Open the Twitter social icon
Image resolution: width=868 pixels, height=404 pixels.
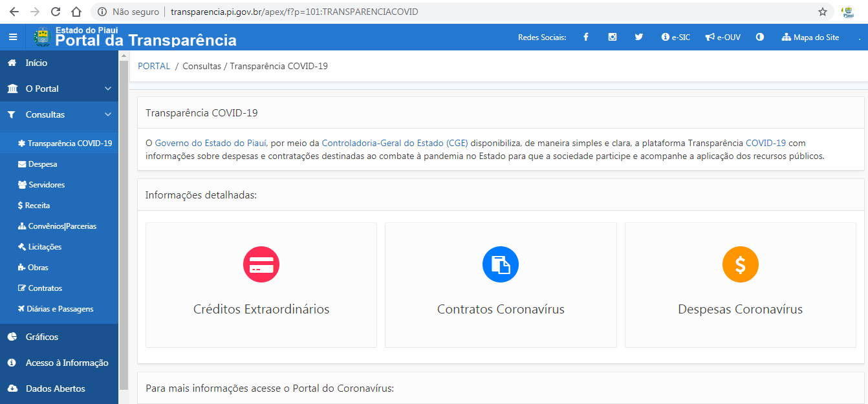point(639,37)
